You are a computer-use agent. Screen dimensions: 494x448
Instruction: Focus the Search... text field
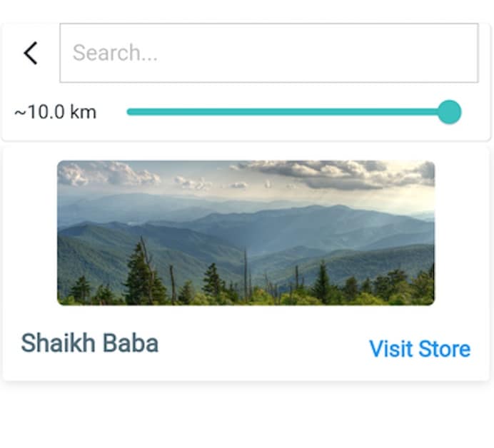pos(268,53)
